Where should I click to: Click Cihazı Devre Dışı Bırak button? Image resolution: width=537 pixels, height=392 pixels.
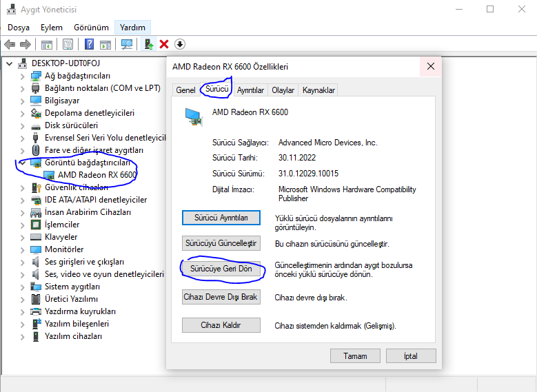(x=221, y=297)
